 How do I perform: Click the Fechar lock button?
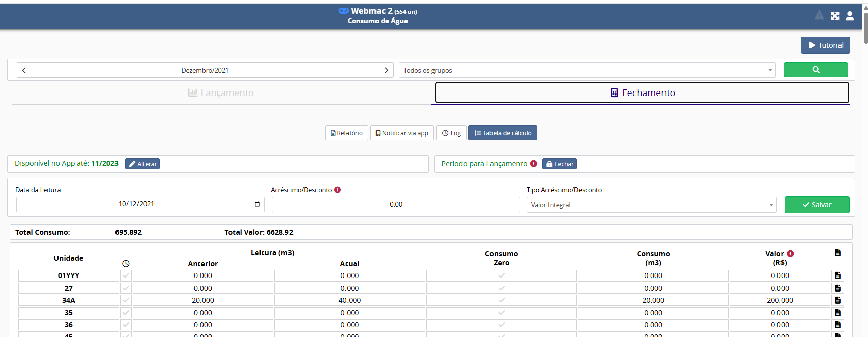(x=560, y=164)
